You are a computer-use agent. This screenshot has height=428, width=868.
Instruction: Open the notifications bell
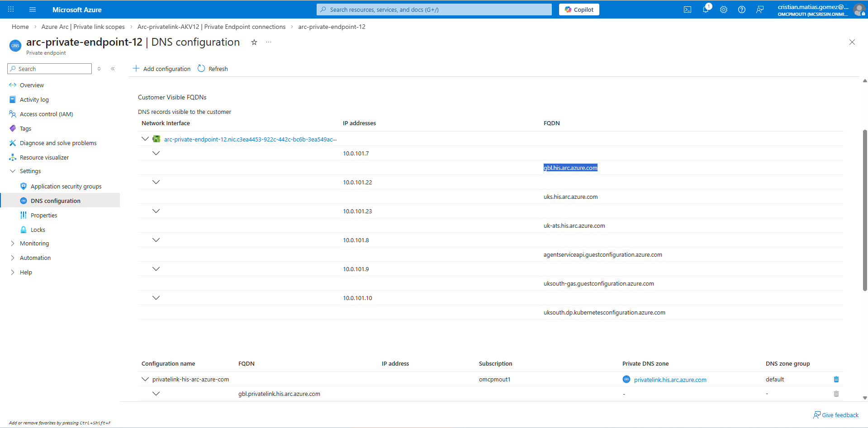(x=705, y=9)
